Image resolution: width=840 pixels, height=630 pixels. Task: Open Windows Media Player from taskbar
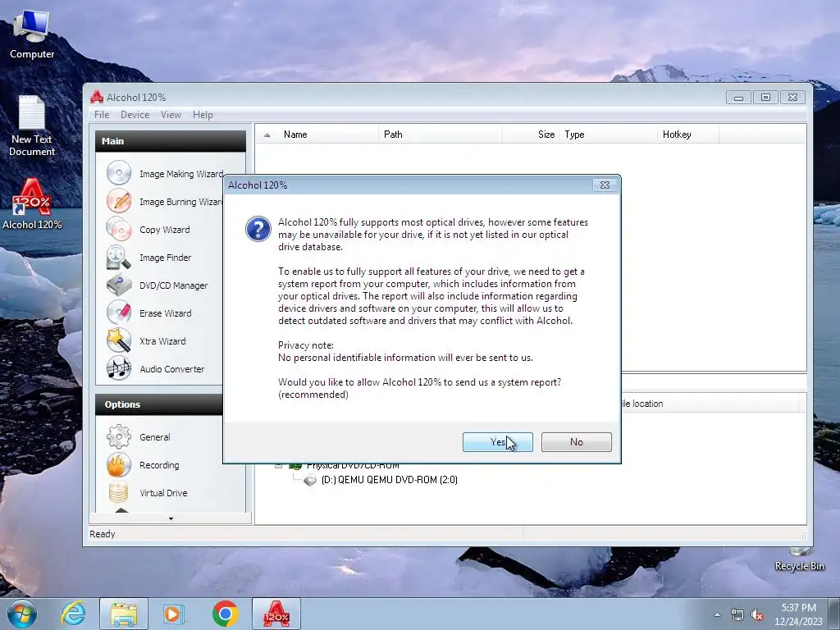(x=174, y=614)
